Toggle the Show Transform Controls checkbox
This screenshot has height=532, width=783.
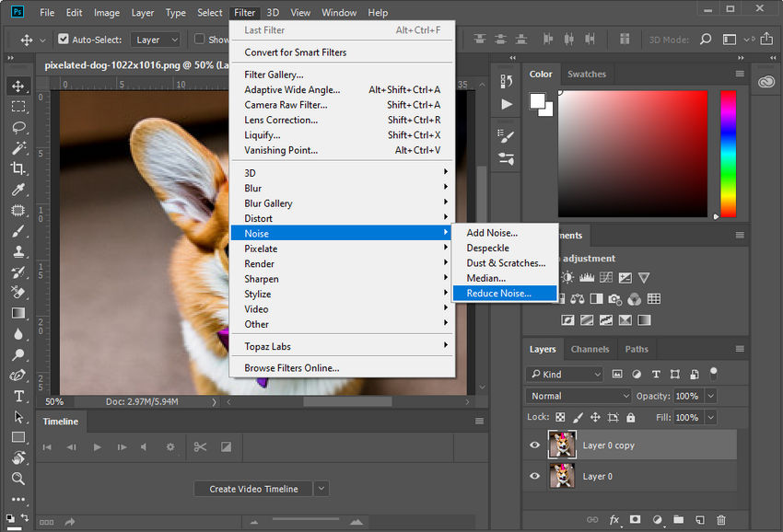point(199,39)
